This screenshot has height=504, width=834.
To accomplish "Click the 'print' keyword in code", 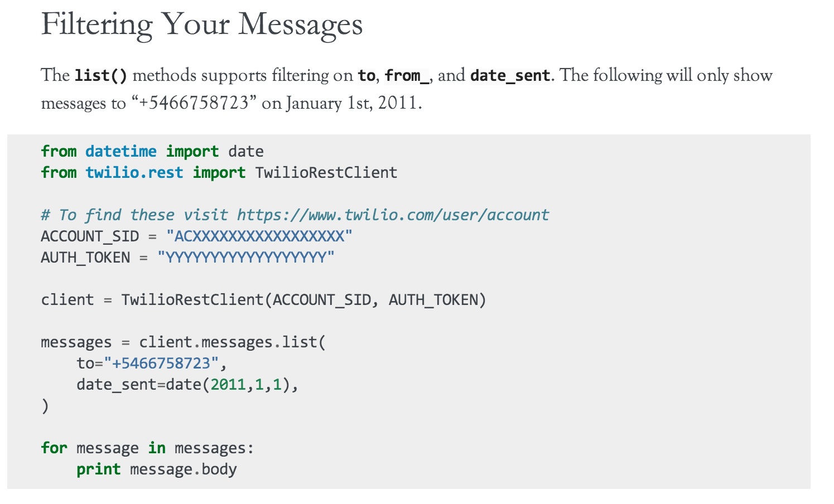I will pyautogui.click(x=99, y=469).
